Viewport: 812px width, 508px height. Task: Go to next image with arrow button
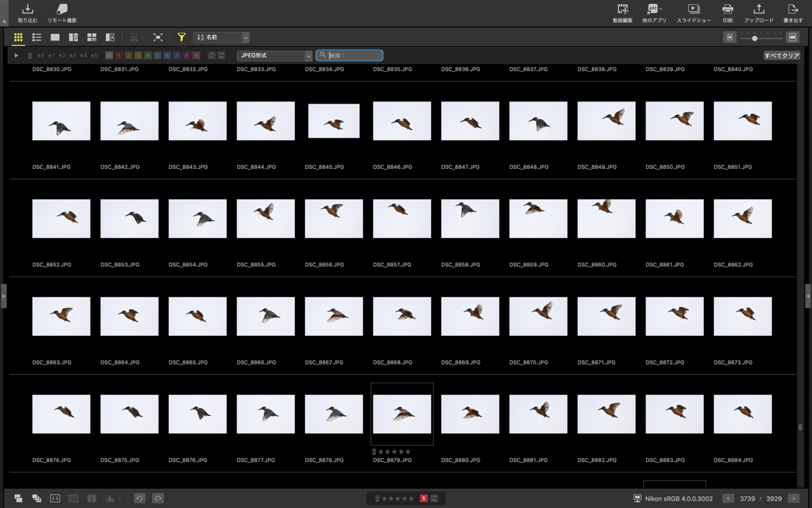click(x=793, y=498)
